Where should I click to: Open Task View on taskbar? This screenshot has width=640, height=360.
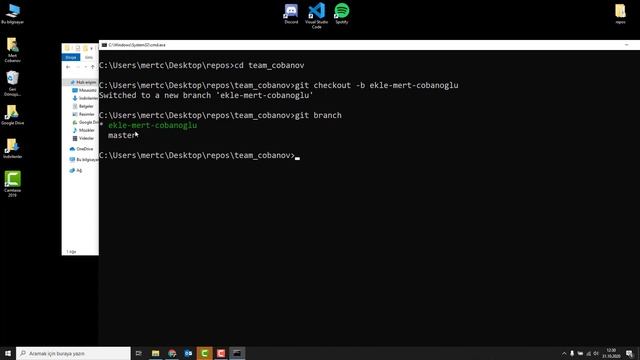tap(139, 353)
